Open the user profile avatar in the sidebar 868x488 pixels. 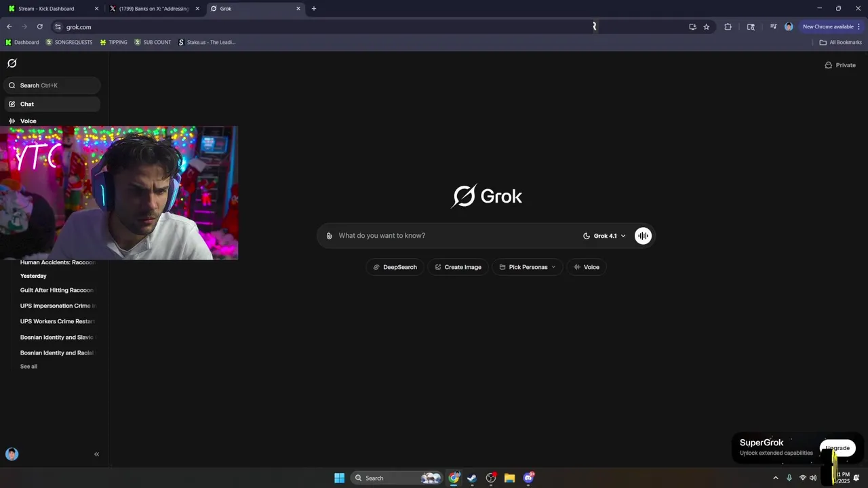point(12,454)
